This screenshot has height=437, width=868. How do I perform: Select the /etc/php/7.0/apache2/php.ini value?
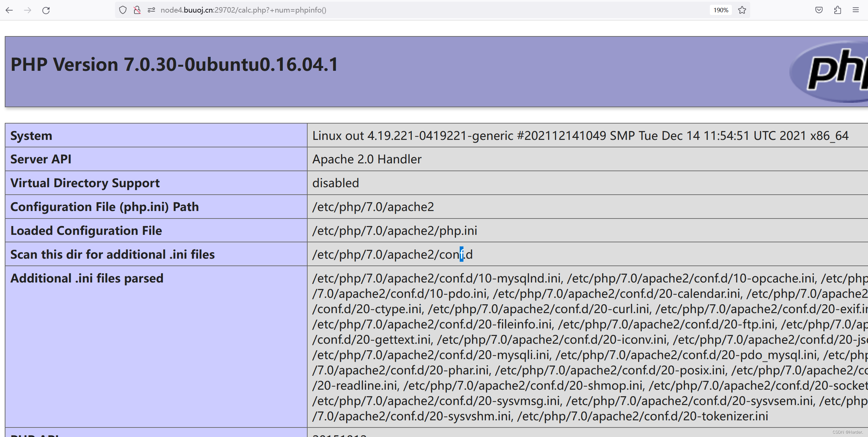tap(395, 231)
